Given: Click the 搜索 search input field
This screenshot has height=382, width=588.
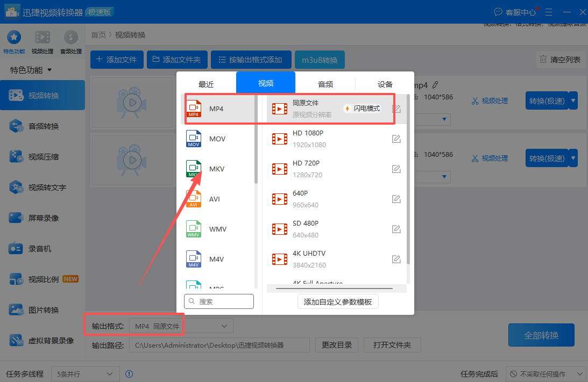Looking at the screenshot, I should (x=219, y=301).
